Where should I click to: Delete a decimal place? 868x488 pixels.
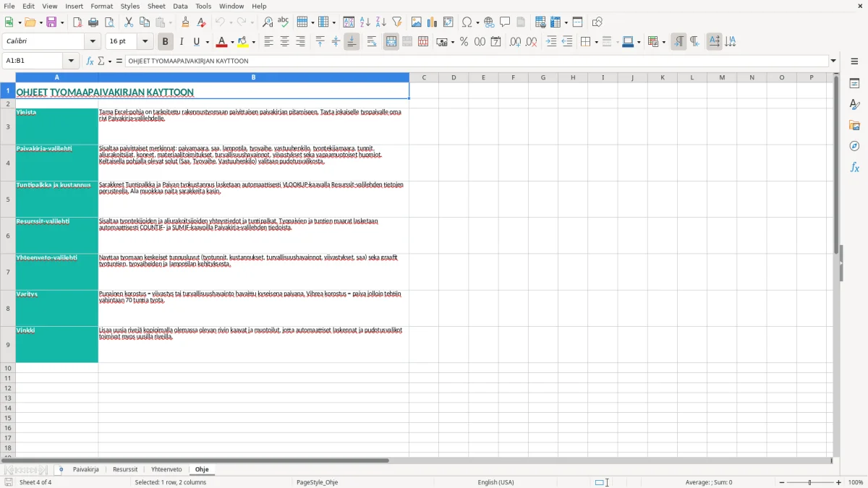pyautogui.click(x=532, y=42)
